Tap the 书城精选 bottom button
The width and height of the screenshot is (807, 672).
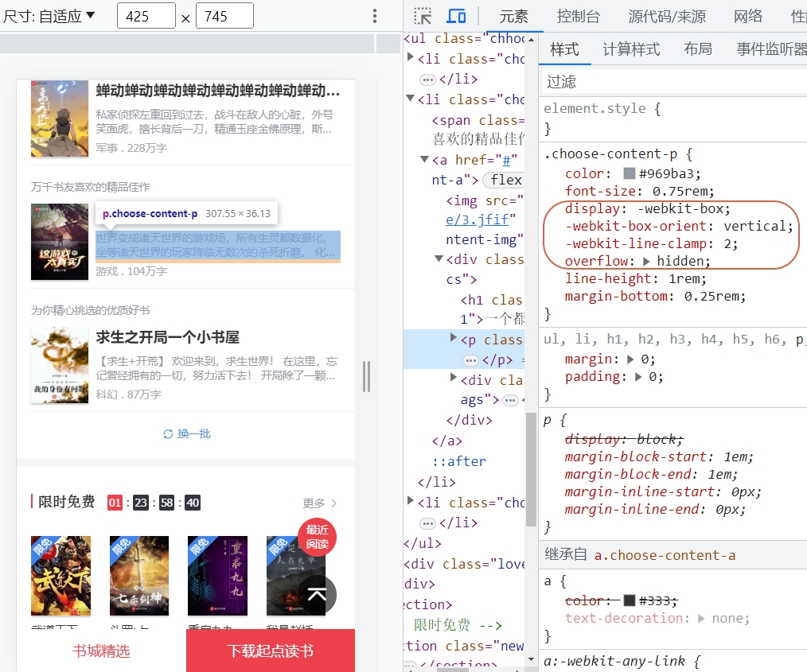point(101,651)
